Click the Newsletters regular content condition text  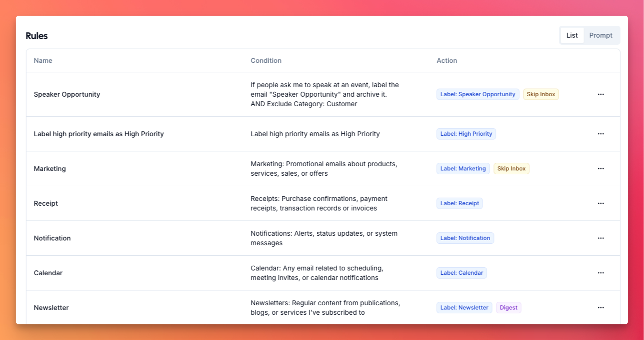click(325, 308)
